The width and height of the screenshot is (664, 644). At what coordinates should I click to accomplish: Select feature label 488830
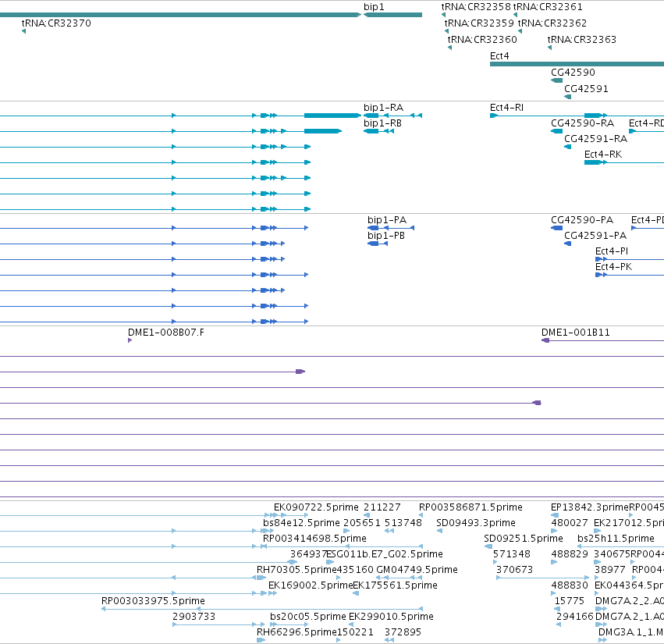point(570,586)
